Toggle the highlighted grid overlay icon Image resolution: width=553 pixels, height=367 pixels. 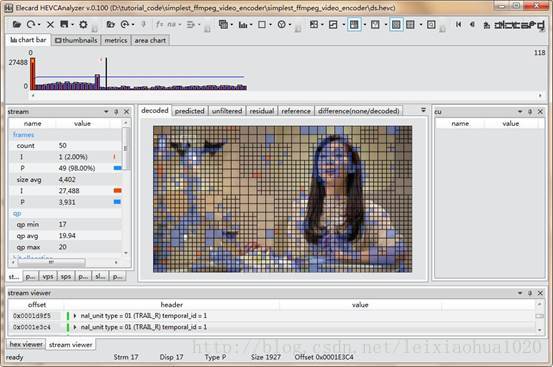(x=396, y=24)
